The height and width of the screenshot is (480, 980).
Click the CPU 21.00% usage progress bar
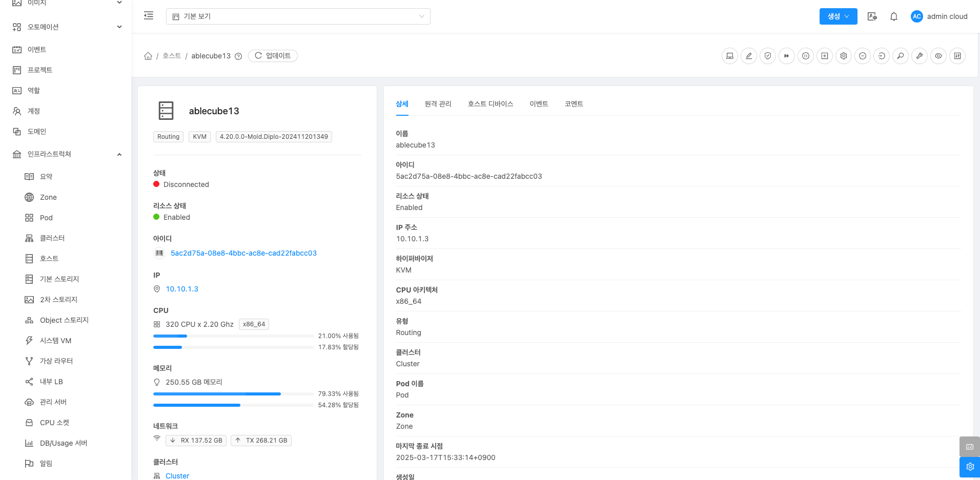pyautogui.click(x=233, y=336)
